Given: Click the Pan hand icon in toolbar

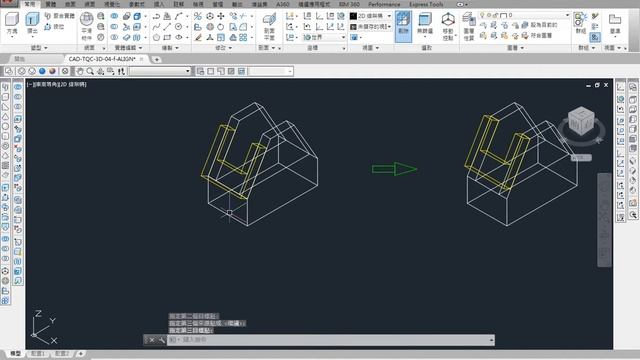Looking at the screenshot, I should click(79, 71).
